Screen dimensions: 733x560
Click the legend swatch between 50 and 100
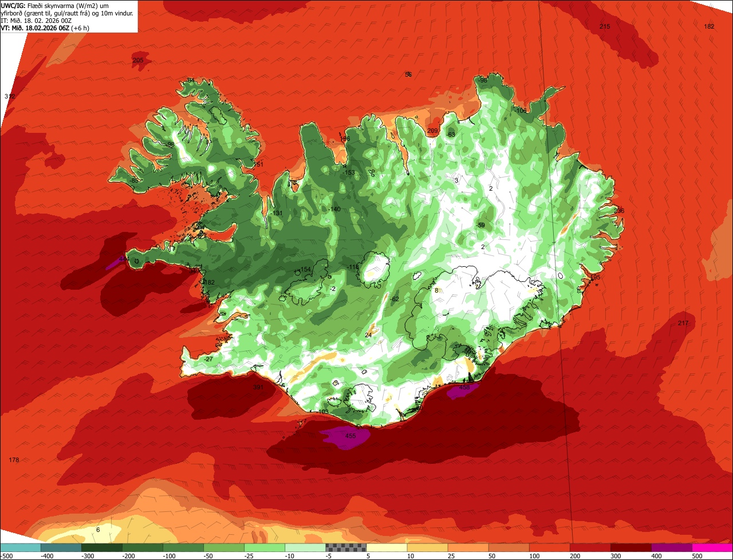pyautogui.click(x=509, y=547)
